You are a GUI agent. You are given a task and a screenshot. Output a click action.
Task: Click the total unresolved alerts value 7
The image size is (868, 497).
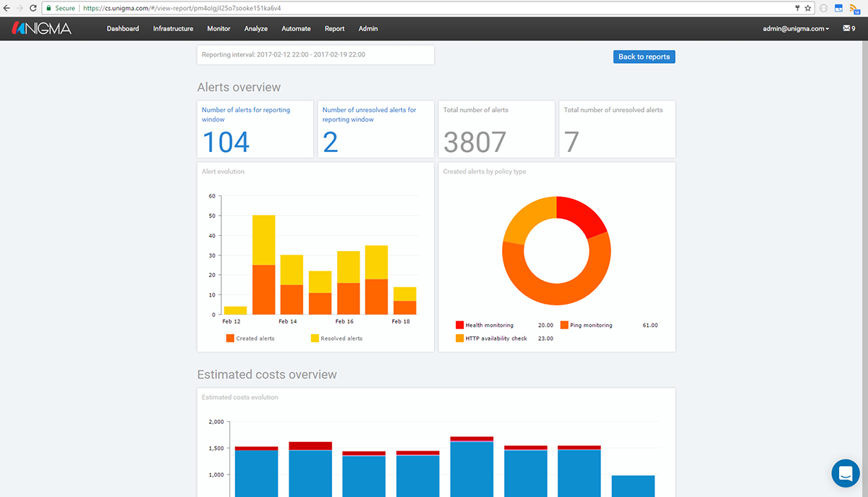(571, 142)
